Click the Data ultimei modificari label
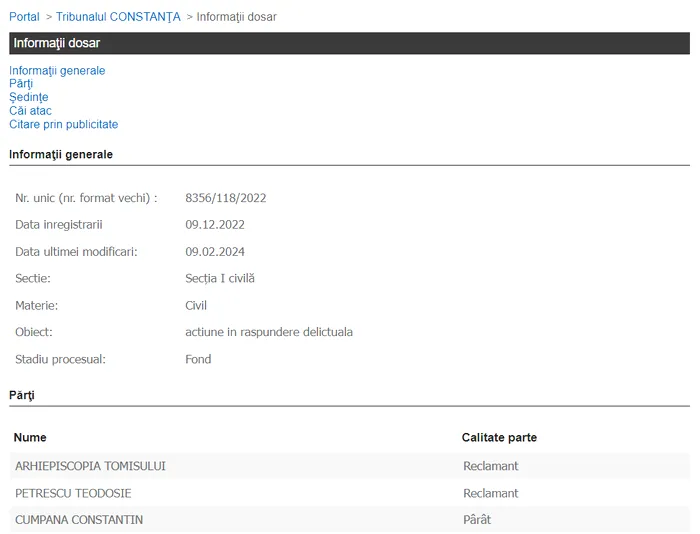 click(x=76, y=252)
